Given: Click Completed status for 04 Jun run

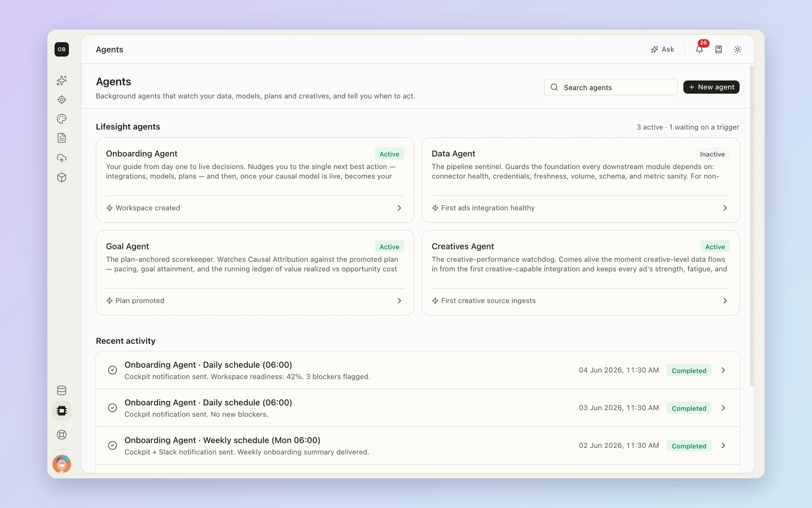Looking at the screenshot, I should pyautogui.click(x=689, y=370).
